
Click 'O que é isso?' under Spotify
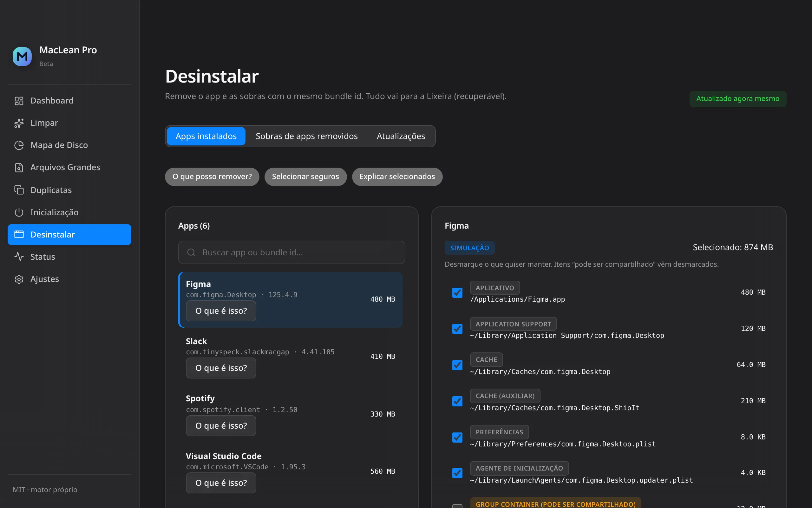pos(221,426)
